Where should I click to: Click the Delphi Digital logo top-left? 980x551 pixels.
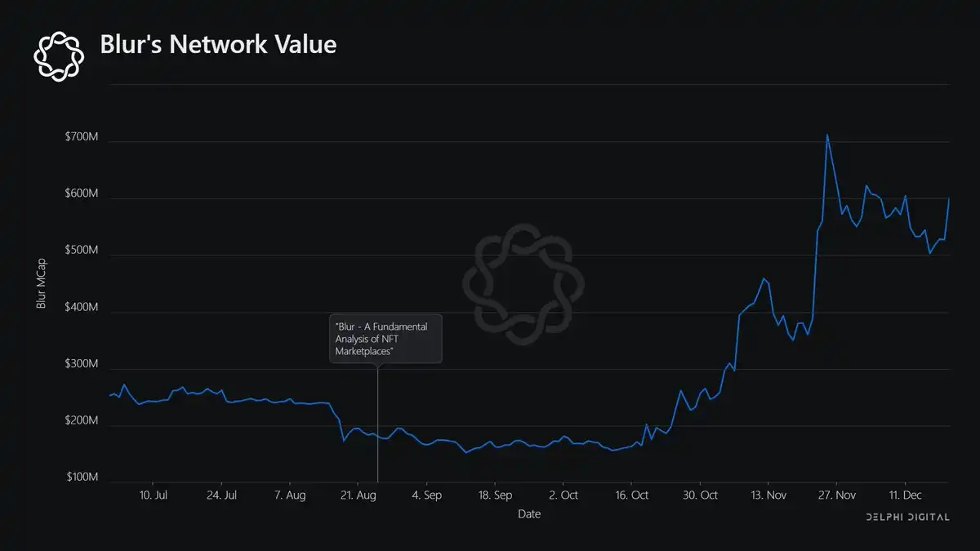pyautogui.click(x=58, y=55)
